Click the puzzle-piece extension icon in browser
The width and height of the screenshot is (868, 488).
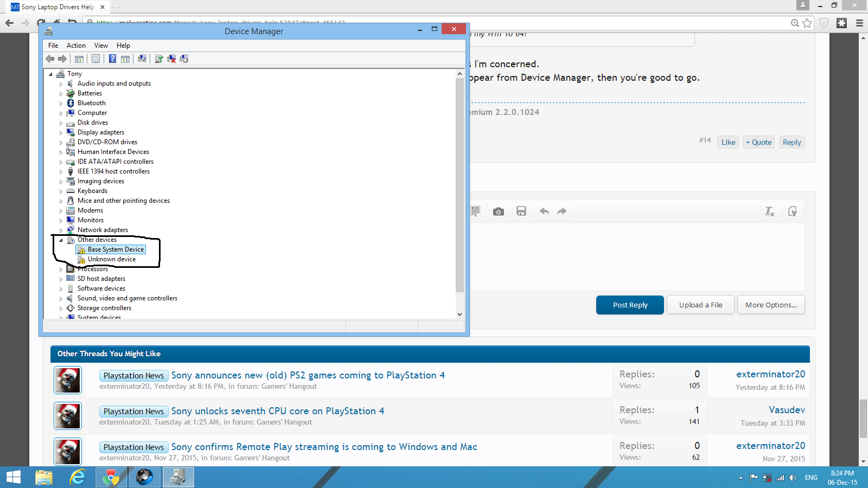pos(842,23)
